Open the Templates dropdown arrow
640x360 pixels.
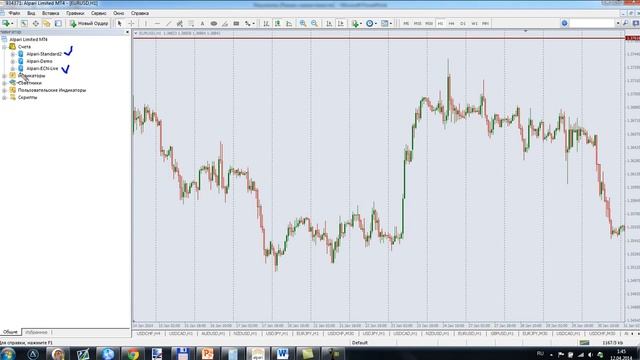pyautogui.click(x=391, y=24)
